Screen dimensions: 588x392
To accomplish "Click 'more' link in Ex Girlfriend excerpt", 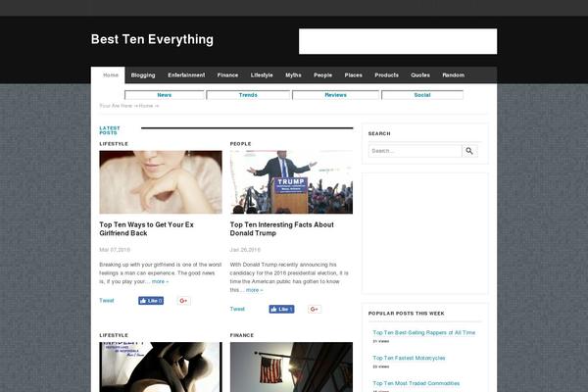I will click(x=160, y=281).
